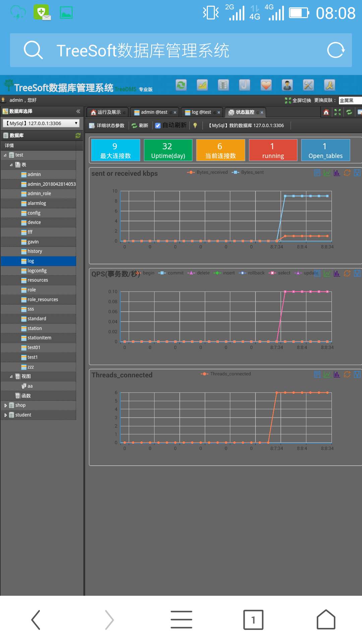Open the 函数 functions node
Viewport: 362px width, 644px height.
(26, 396)
